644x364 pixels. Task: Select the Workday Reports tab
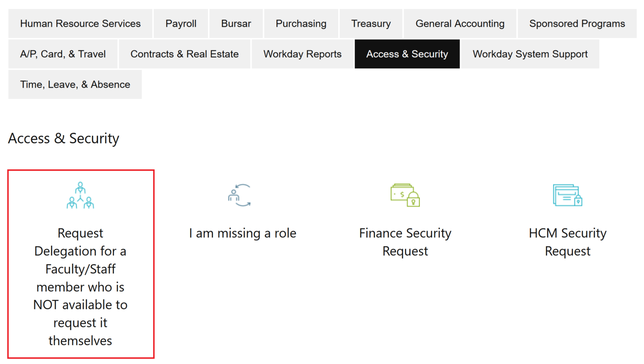302,54
